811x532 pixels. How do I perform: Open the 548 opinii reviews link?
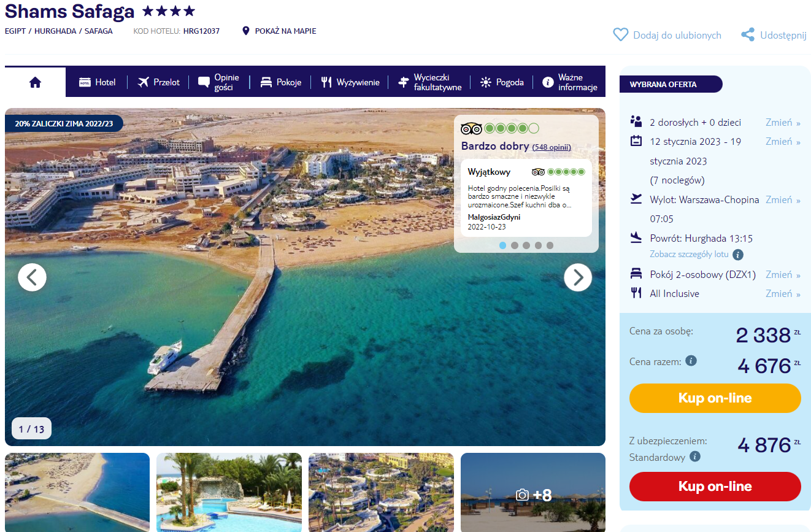pos(552,147)
